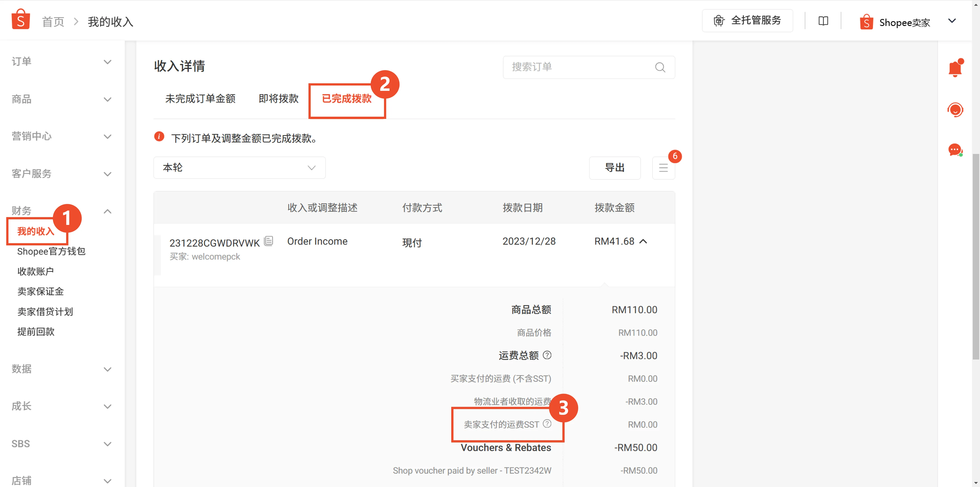The width and height of the screenshot is (980, 487).
Task: Click the help icon beside 卖家支付的运费SST
Action: click(547, 423)
